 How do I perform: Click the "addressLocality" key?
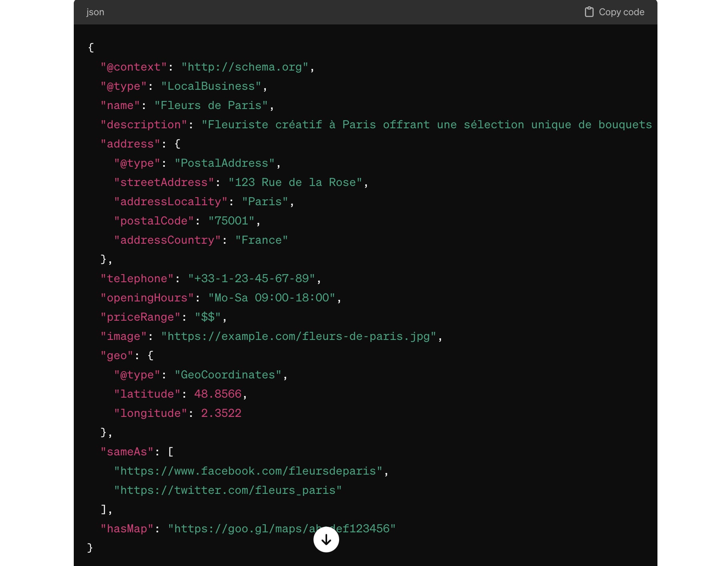click(x=171, y=202)
